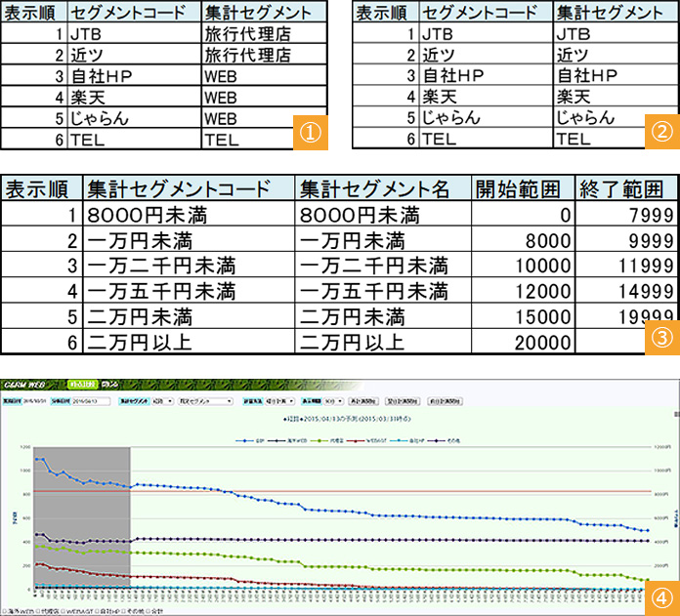This screenshot has height=616, width=680.
Task: Click the cyan 自社HP legend entry
Action: coord(407,440)
